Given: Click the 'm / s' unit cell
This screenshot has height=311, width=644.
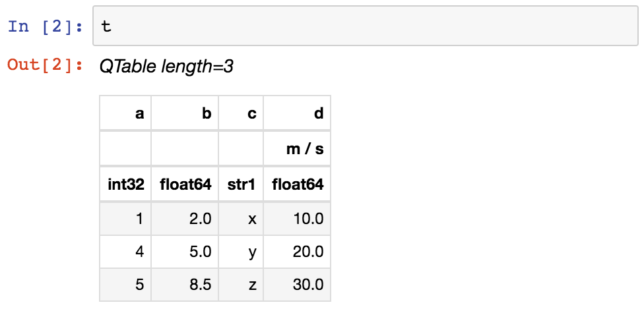Looking at the screenshot, I should pos(305,149).
